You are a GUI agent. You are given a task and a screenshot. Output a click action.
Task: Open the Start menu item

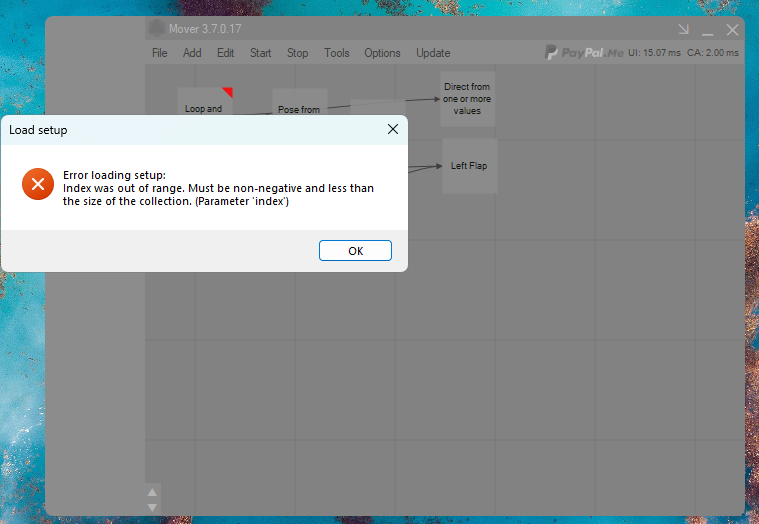260,53
